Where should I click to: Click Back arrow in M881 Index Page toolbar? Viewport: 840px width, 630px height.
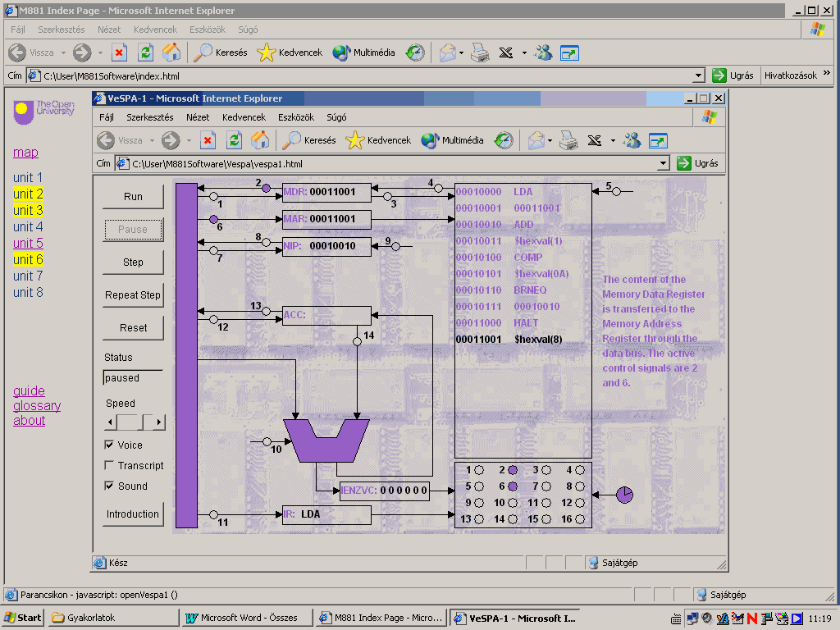pos(17,52)
